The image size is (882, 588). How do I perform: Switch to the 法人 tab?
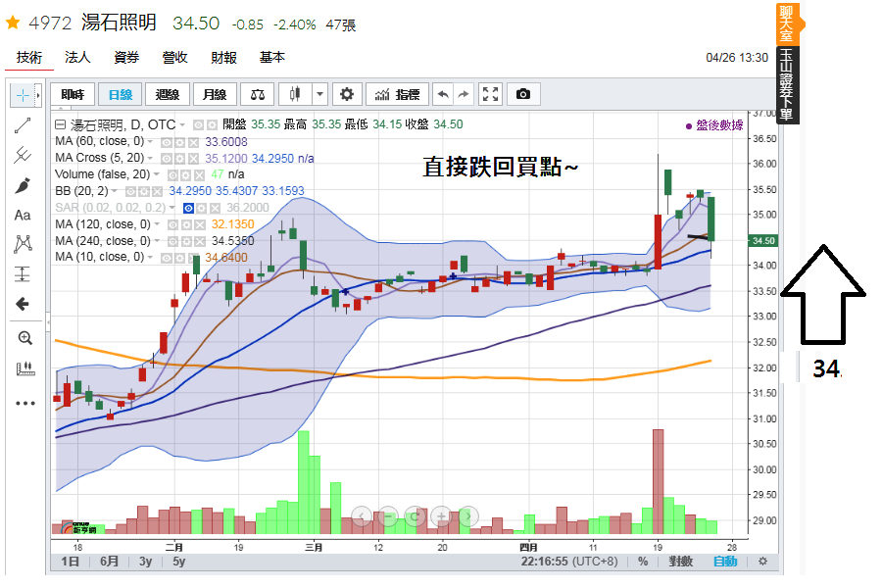click(x=77, y=58)
